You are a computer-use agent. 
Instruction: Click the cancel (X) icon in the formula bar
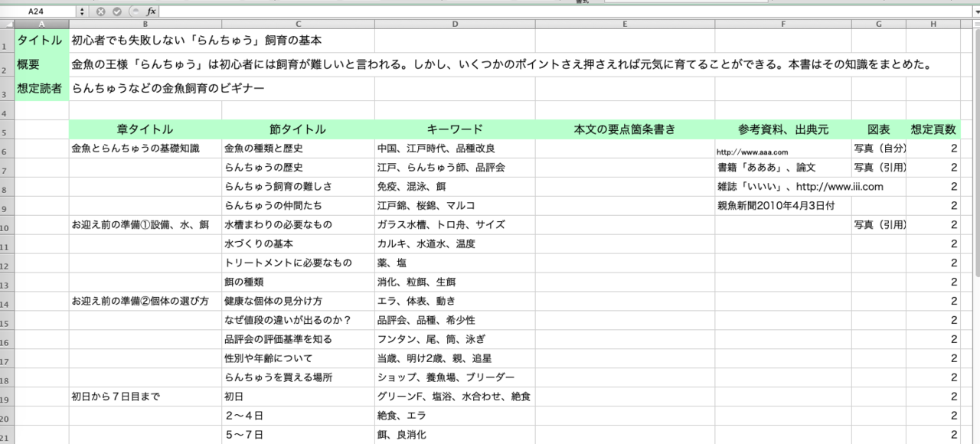100,11
